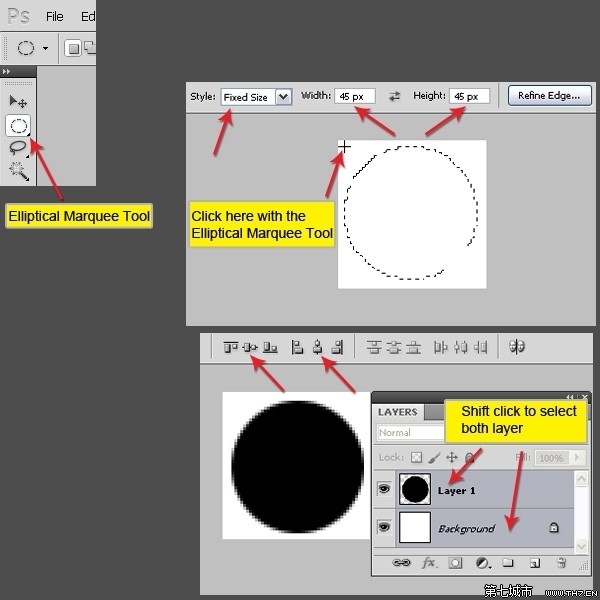Screen dimensions: 600x600
Task: Toggle lock transparent pixels option
Action: [x=417, y=457]
